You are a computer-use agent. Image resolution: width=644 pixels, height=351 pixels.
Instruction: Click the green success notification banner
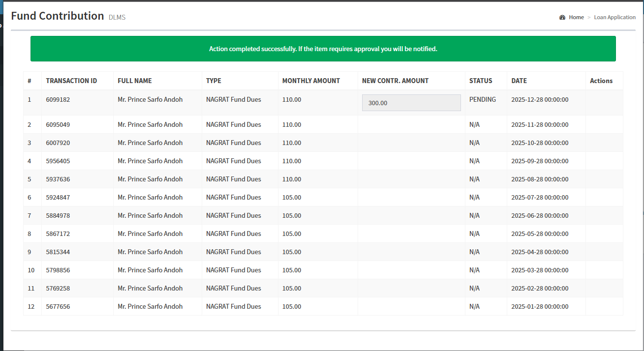[323, 49]
